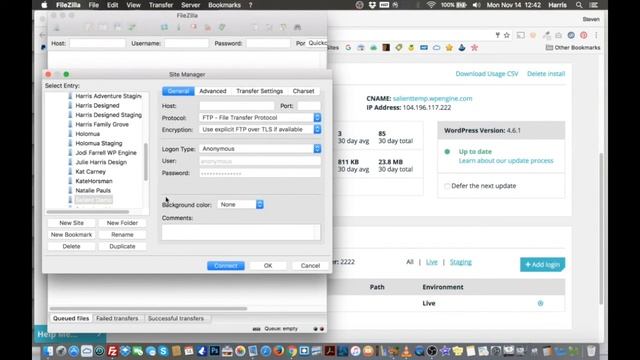Open the Bookmarks menu in the menu bar

coord(224,5)
